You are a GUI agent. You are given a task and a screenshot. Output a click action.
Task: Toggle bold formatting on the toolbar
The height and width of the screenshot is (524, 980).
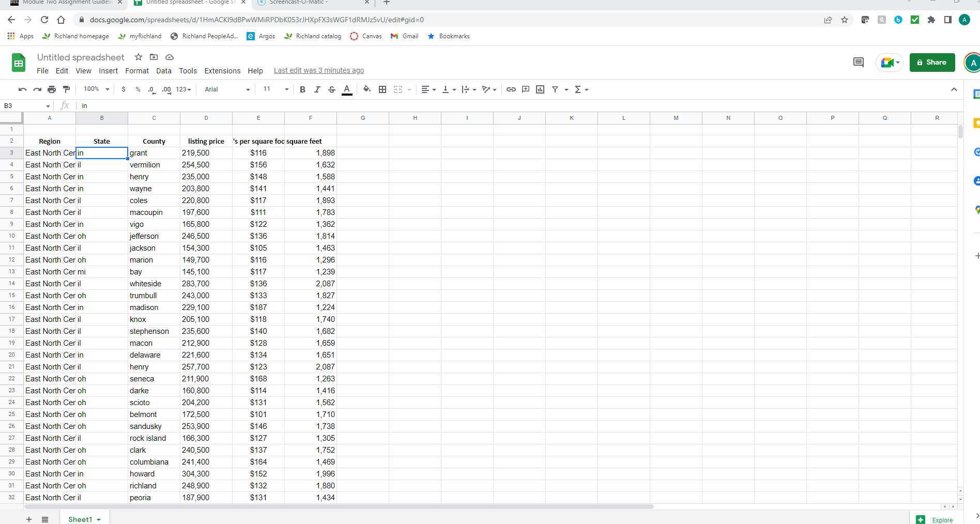pos(302,89)
